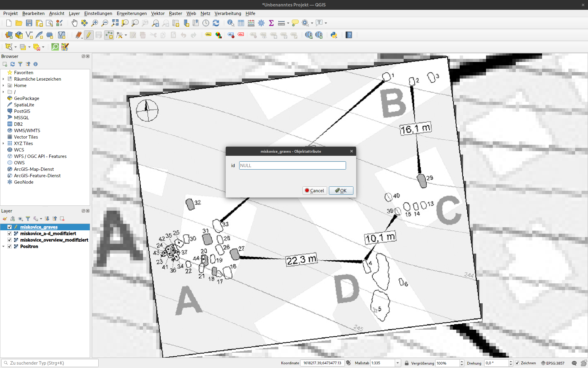Screen dimensions: 588x368
Task: Create a new project with toolbar icon
Action: point(9,23)
